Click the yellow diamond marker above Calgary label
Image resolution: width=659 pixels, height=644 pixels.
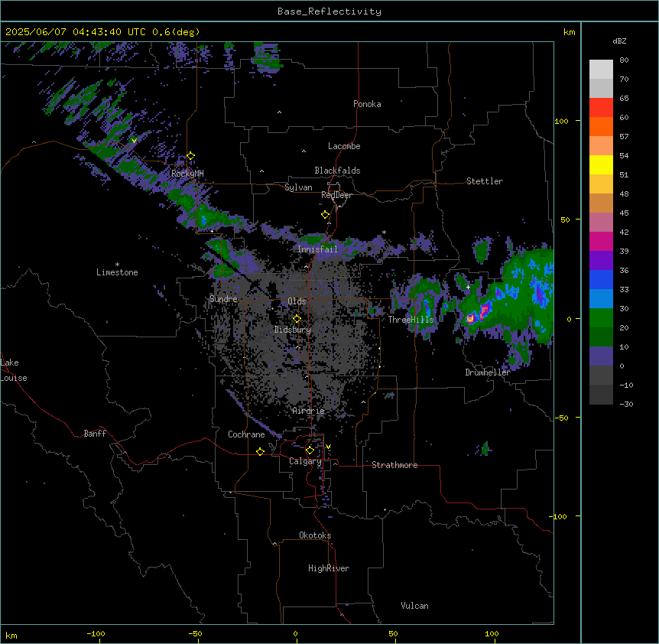310,450
